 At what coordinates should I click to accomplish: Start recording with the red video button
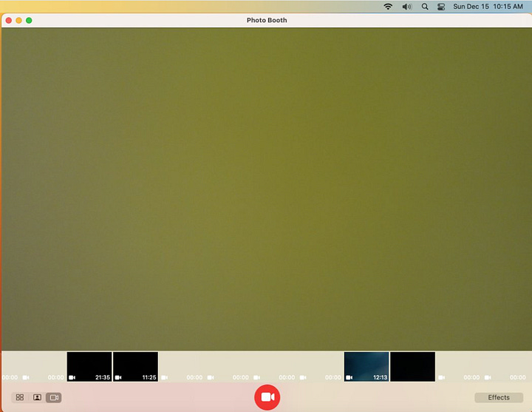pyautogui.click(x=267, y=397)
